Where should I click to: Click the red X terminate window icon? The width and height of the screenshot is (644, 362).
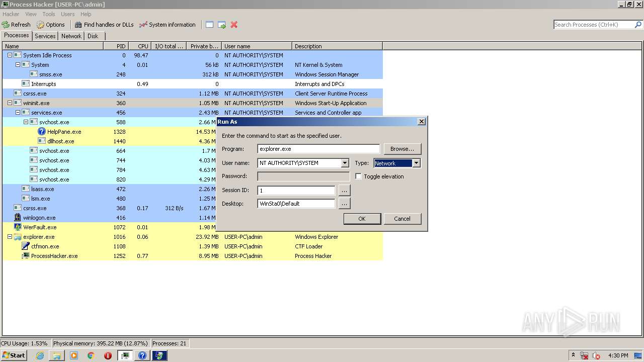234,25
